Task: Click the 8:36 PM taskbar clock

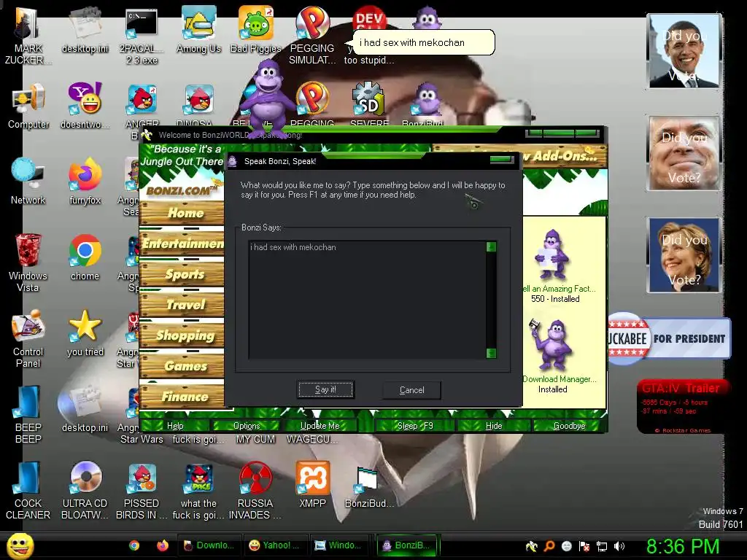Action: pyautogui.click(x=683, y=546)
